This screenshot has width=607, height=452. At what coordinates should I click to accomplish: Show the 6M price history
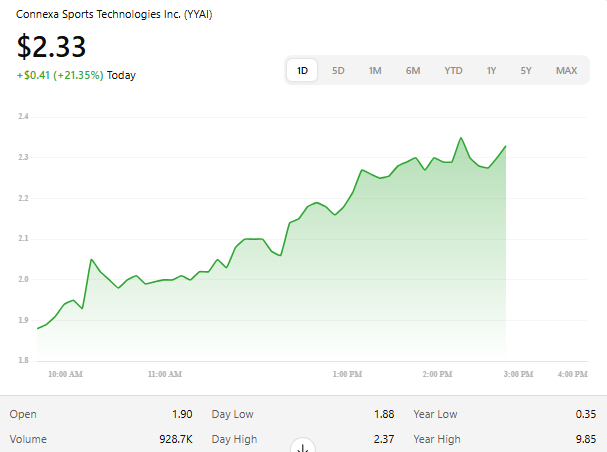point(413,70)
